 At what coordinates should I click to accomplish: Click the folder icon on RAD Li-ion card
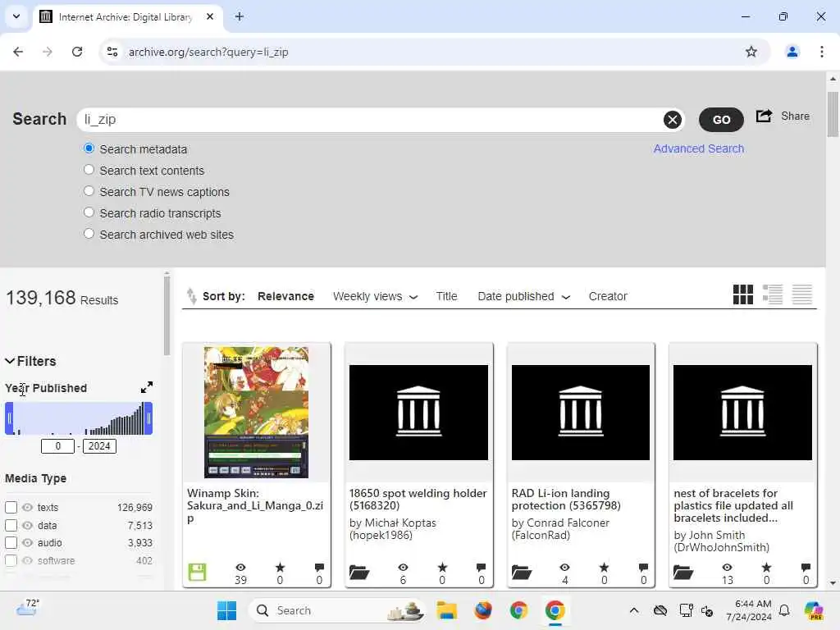coord(521,572)
